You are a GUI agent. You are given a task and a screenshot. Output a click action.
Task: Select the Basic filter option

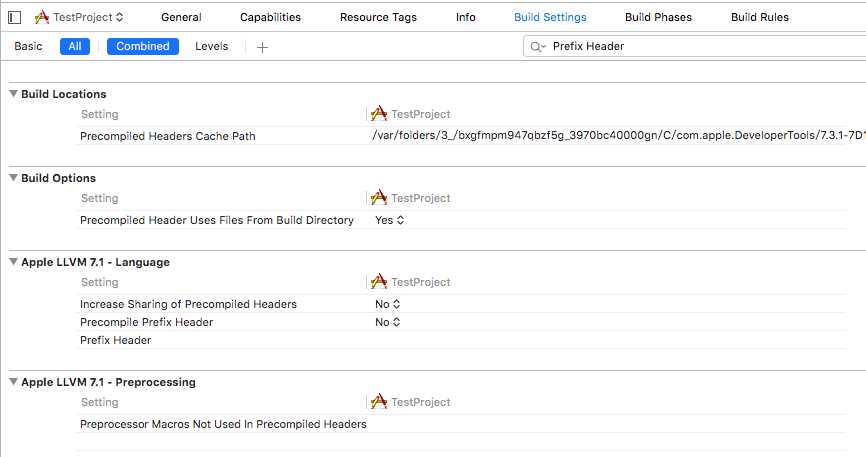(x=28, y=46)
